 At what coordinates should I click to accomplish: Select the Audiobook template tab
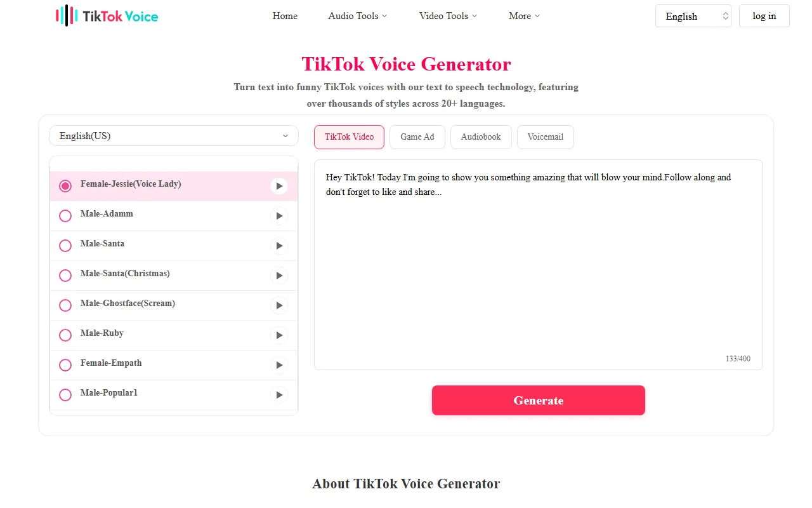(x=480, y=137)
